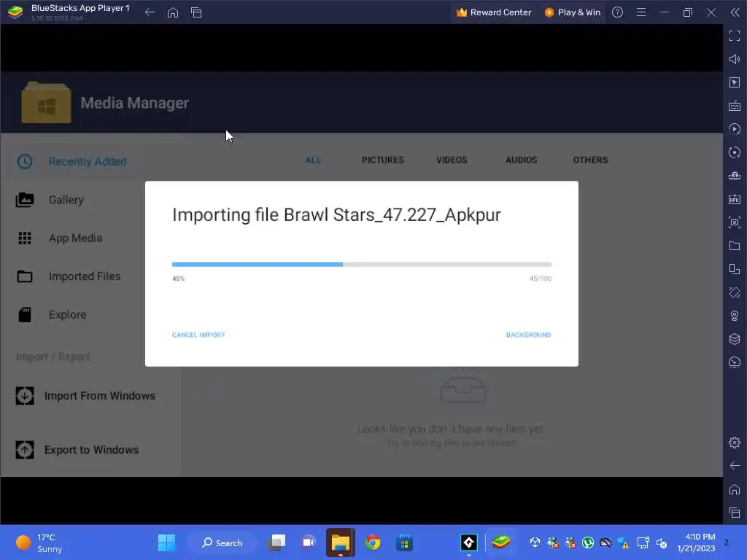Switch to the AUDIOS tab
The image size is (747, 560).
521,160
